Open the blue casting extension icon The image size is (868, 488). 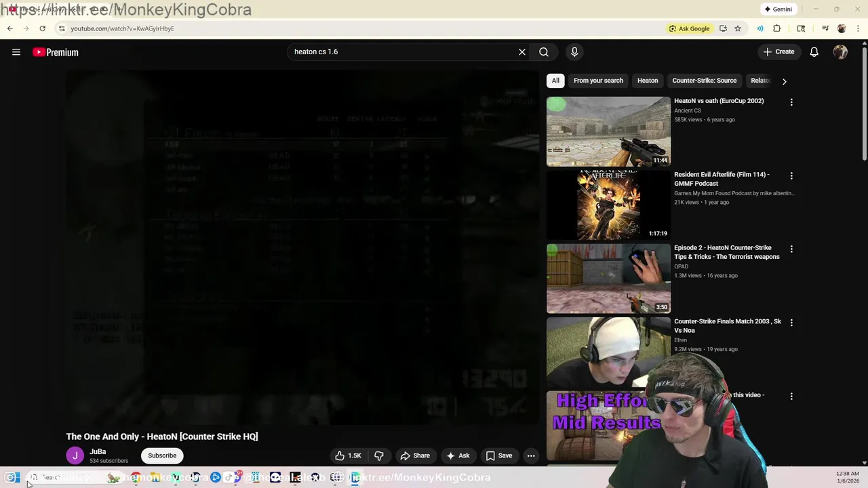(760, 28)
